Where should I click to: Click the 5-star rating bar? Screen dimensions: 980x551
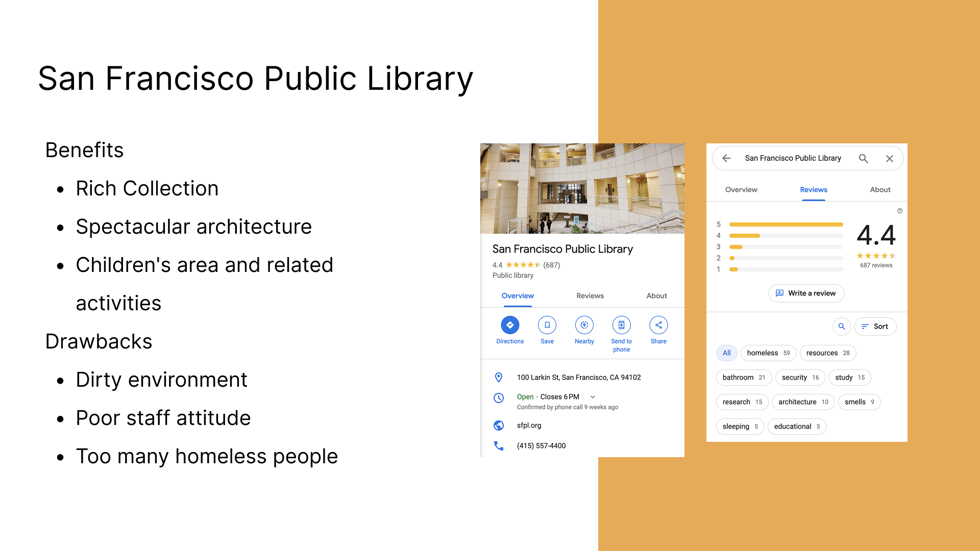(x=786, y=224)
